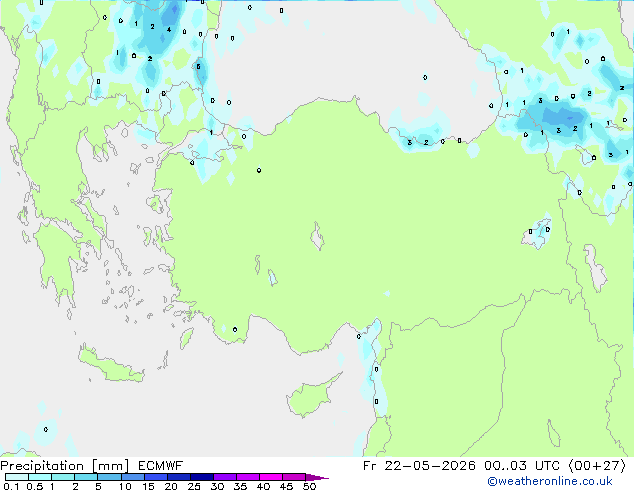
Task: Select the 2–5 mm legend color swatch
Action: click(86, 477)
